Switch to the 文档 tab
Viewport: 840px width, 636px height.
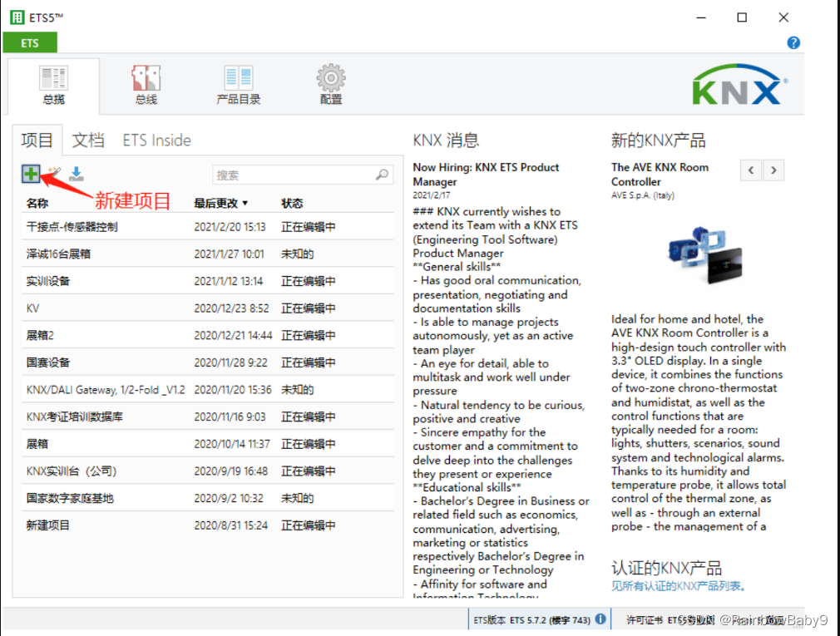coord(88,140)
